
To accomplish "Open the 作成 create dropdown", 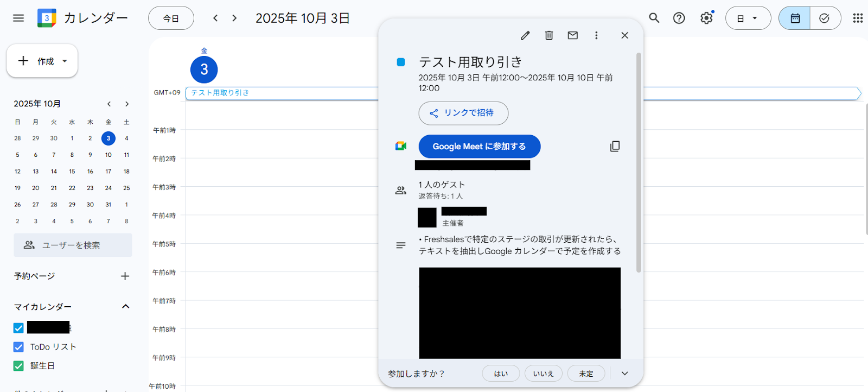I will coord(42,61).
